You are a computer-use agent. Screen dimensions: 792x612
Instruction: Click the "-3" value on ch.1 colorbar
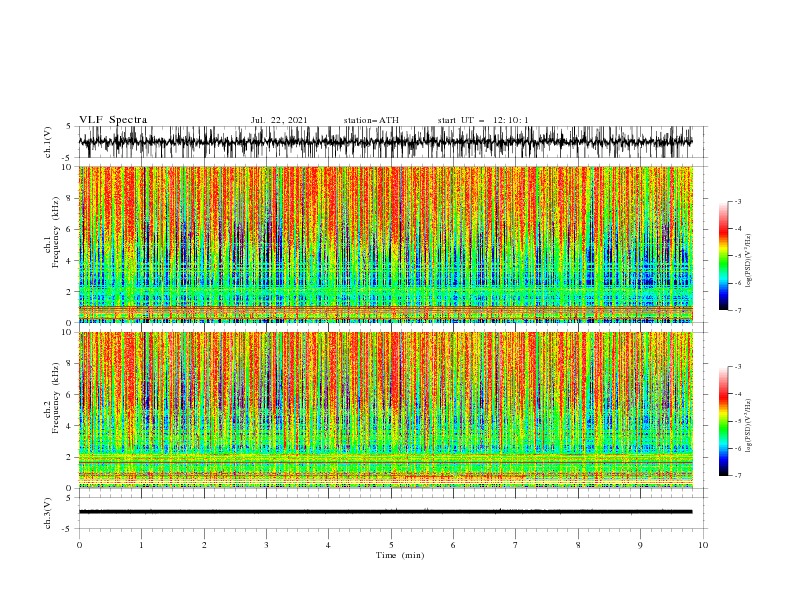737,201
